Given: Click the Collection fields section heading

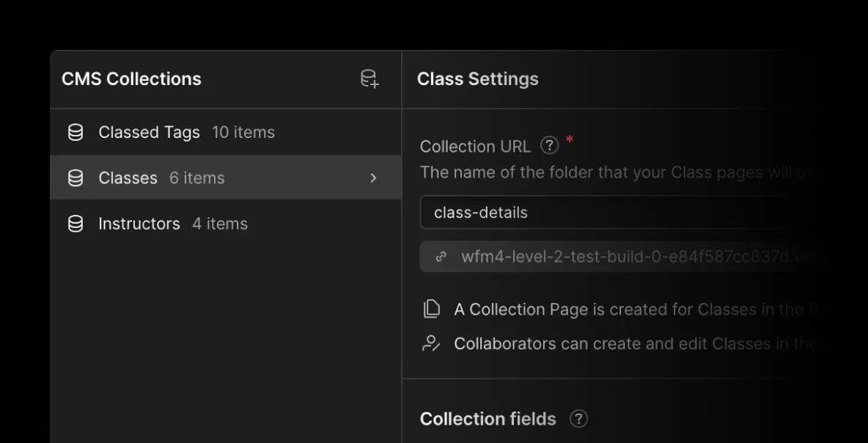Looking at the screenshot, I should click(488, 419).
